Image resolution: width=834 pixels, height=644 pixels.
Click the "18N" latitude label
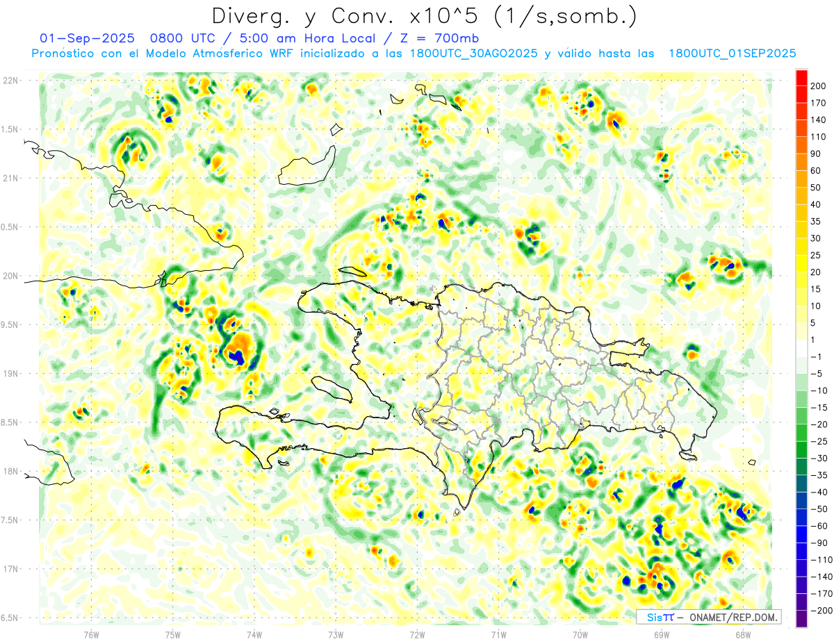point(11,472)
